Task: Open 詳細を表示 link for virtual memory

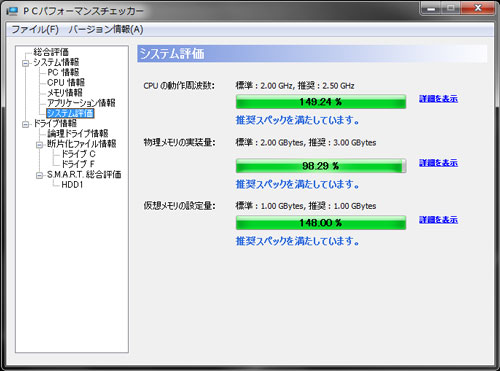Action: click(x=438, y=220)
